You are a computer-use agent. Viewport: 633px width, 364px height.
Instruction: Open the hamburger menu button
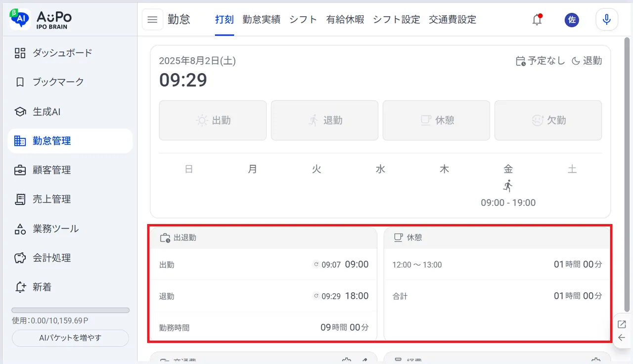[152, 20]
